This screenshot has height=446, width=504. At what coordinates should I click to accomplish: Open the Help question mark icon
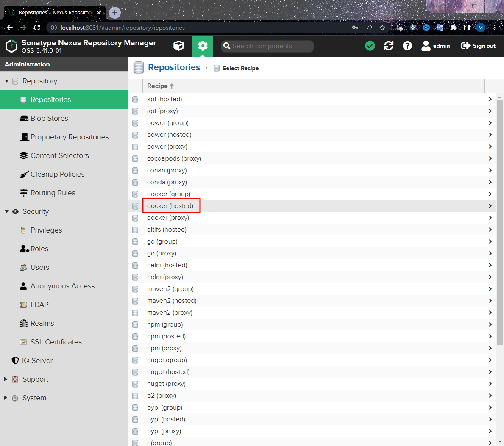pos(407,46)
